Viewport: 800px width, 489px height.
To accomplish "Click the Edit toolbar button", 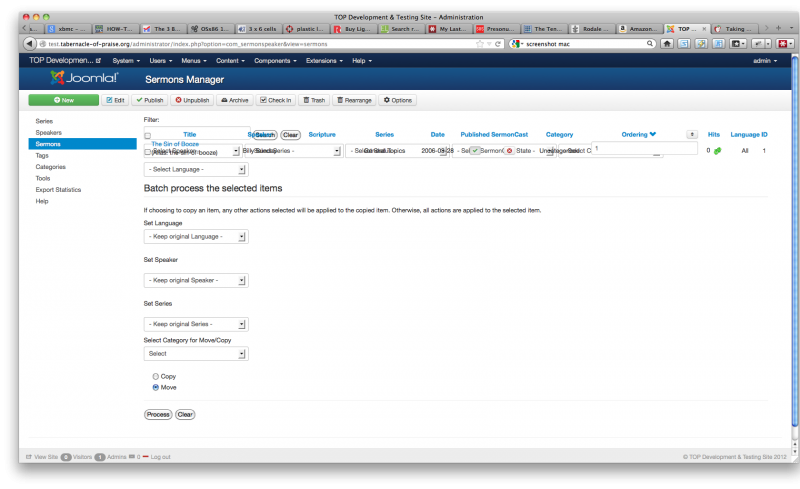I will click(115, 100).
